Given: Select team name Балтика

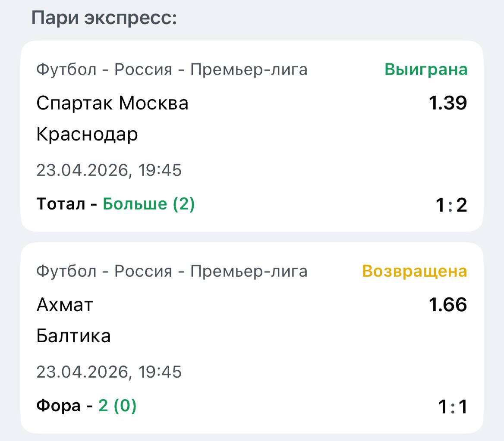Looking at the screenshot, I should click(x=73, y=336).
